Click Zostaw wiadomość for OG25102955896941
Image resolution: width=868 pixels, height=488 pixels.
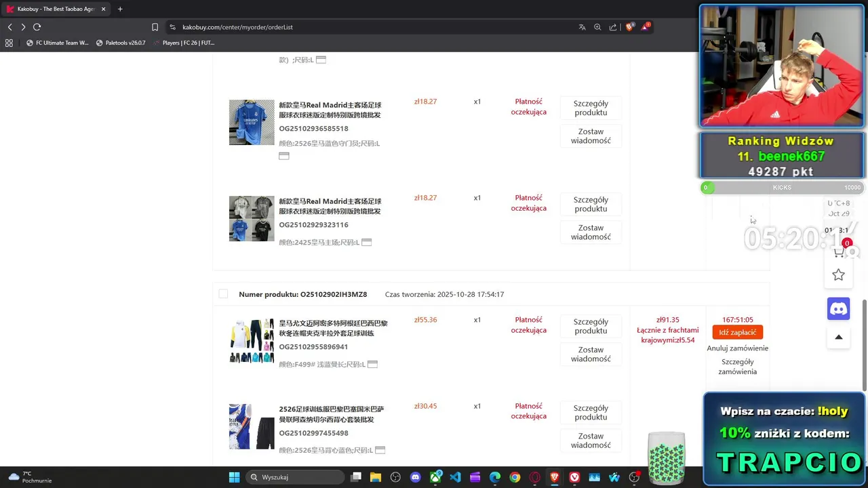591,354
